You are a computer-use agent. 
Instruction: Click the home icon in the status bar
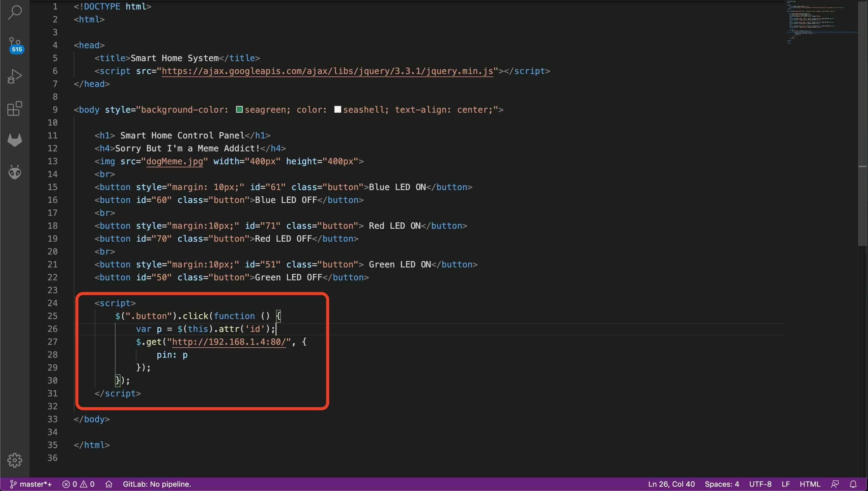pos(109,484)
